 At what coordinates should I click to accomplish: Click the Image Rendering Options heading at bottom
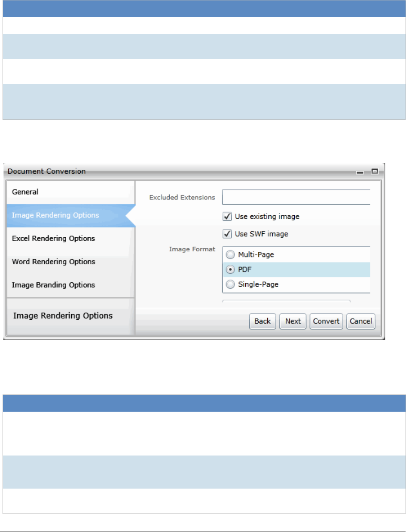point(63,315)
